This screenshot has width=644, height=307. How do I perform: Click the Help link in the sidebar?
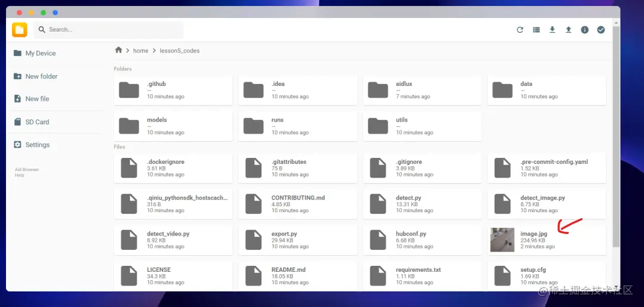pyautogui.click(x=19, y=175)
